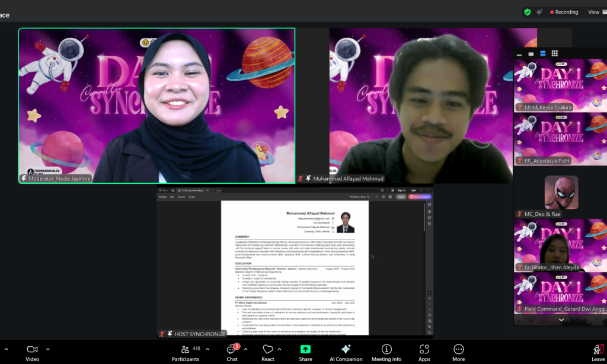This screenshot has height=364, width=607.
Task: Click the Recording indicator
Action: pyautogui.click(x=564, y=12)
